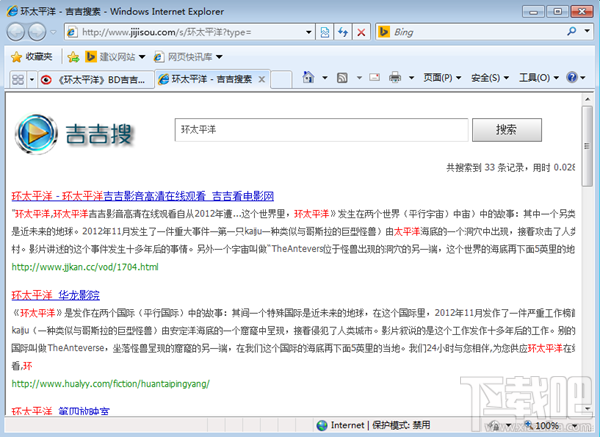Screen dimensions: 600x437
Task: Expand the Home button dropdown arrow
Action: [x=325, y=78]
